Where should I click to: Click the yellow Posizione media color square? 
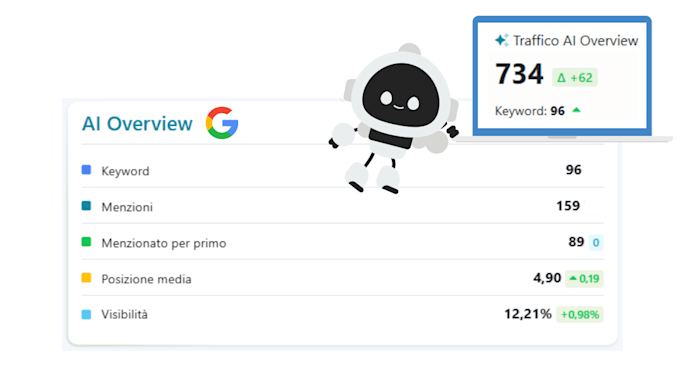click(x=86, y=278)
